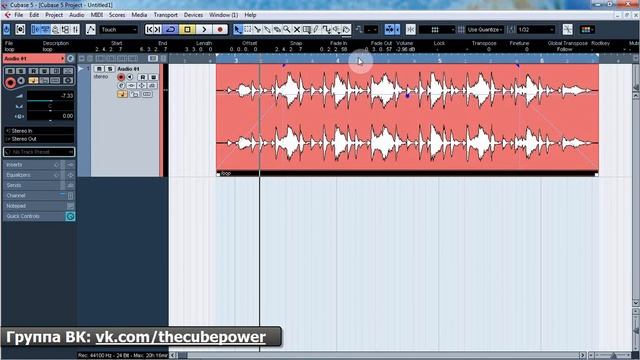Select the Line tool
Screen dimensions: 640x360
pyautogui.click(x=326, y=29)
